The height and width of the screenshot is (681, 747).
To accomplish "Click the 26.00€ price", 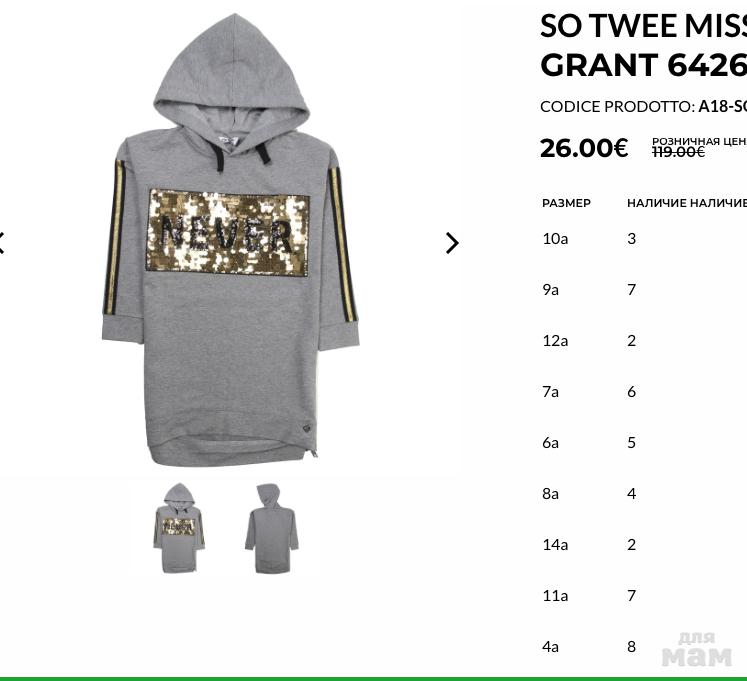I will [584, 147].
